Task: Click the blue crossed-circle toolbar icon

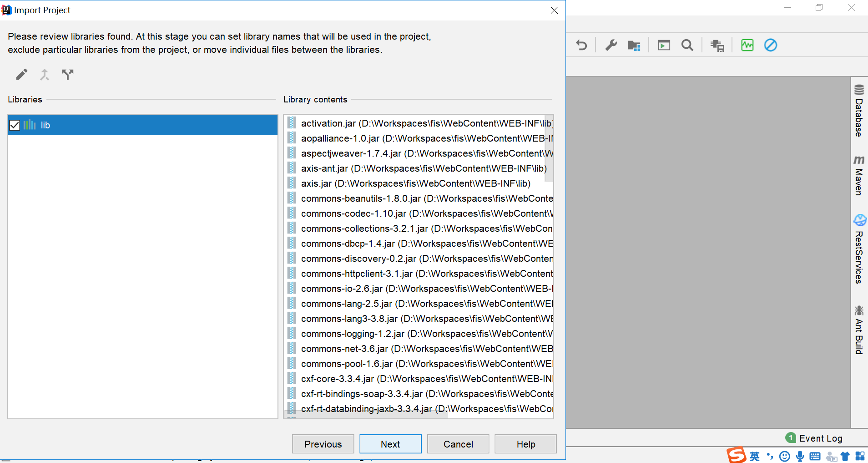Action: coord(771,45)
